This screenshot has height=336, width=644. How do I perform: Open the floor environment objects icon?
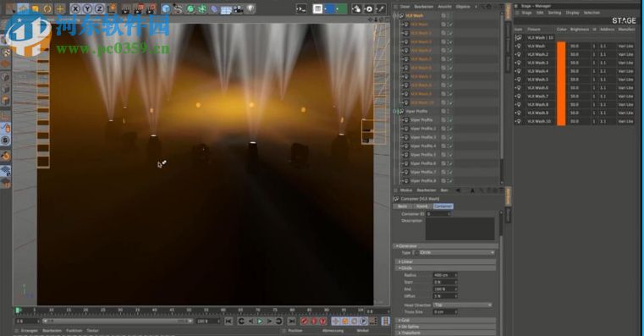[x=226, y=8]
